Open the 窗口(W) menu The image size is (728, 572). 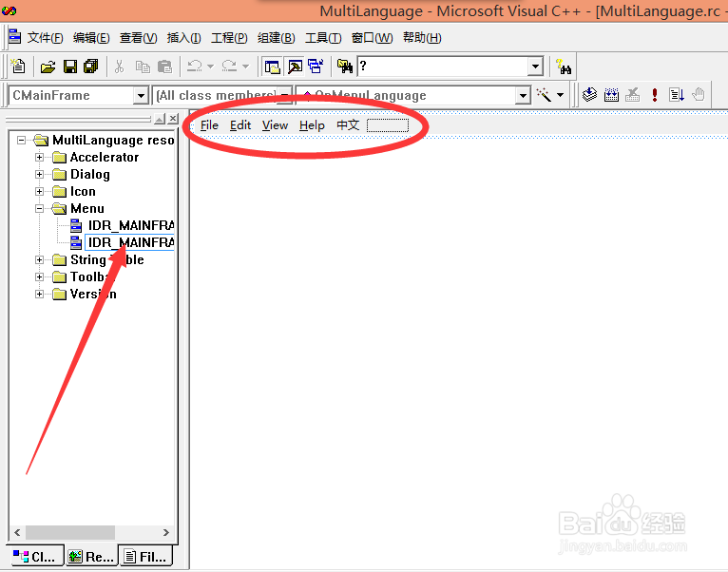pos(373,38)
